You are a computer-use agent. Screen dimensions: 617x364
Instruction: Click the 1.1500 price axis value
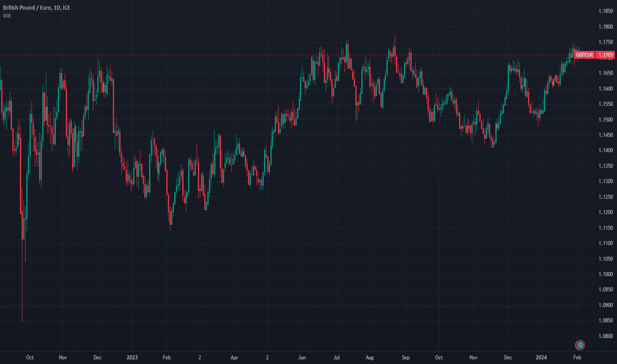pos(606,120)
